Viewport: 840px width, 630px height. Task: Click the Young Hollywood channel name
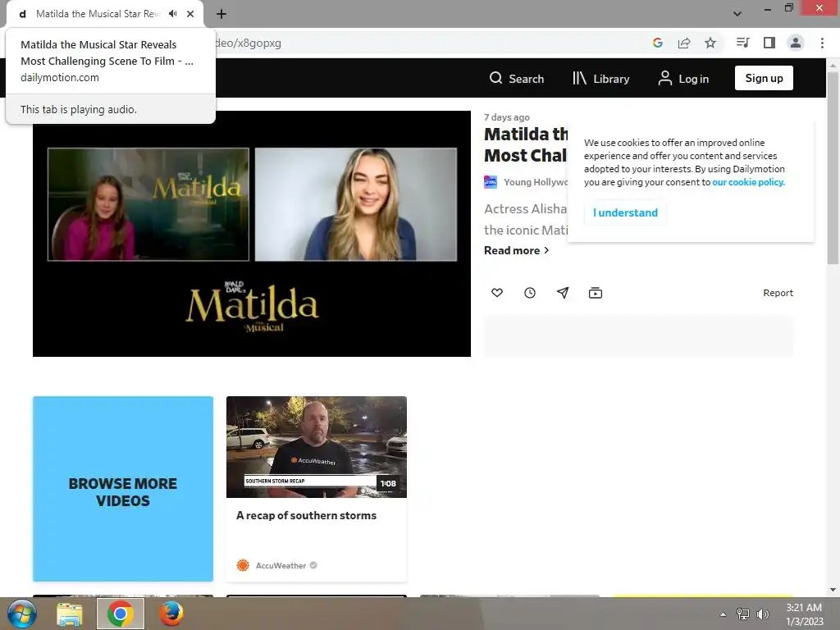tap(535, 182)
